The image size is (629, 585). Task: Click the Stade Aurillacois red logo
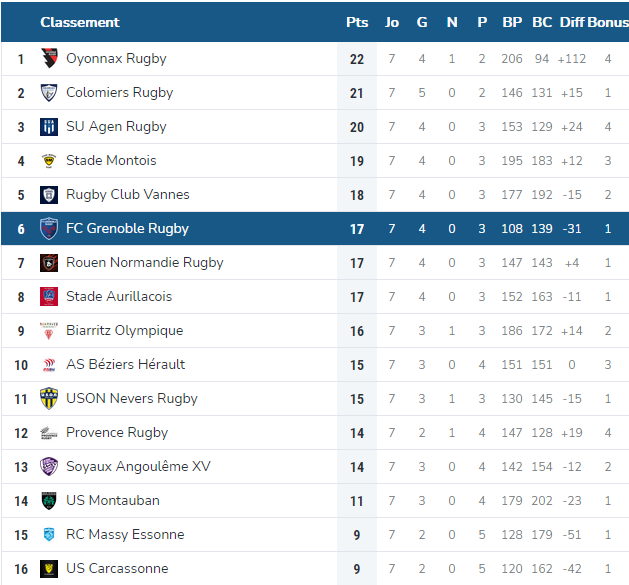49,297
